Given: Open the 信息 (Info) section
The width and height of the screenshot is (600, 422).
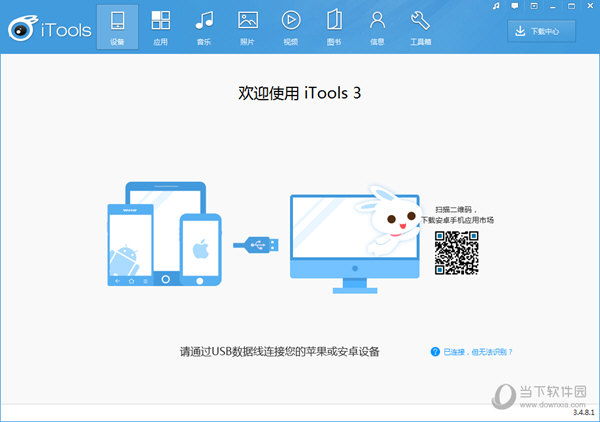Looking at the screenshot, I should (377, 27).
